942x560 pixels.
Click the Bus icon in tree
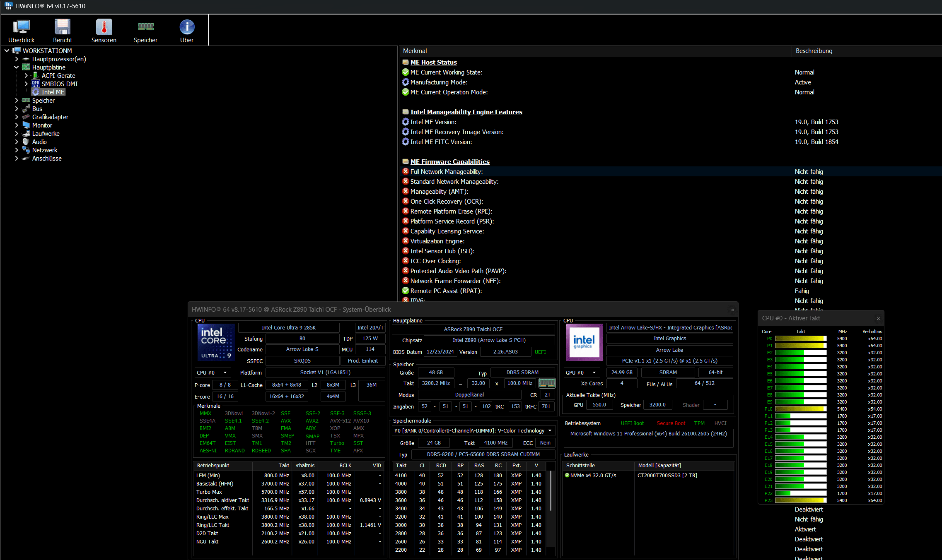pyautogui.click(x=26, y=108)
